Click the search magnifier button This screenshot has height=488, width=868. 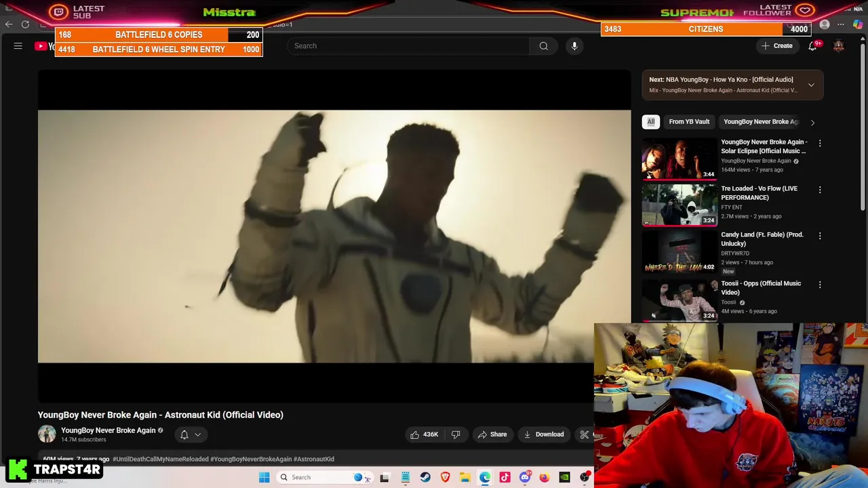(x=543, y=46)
